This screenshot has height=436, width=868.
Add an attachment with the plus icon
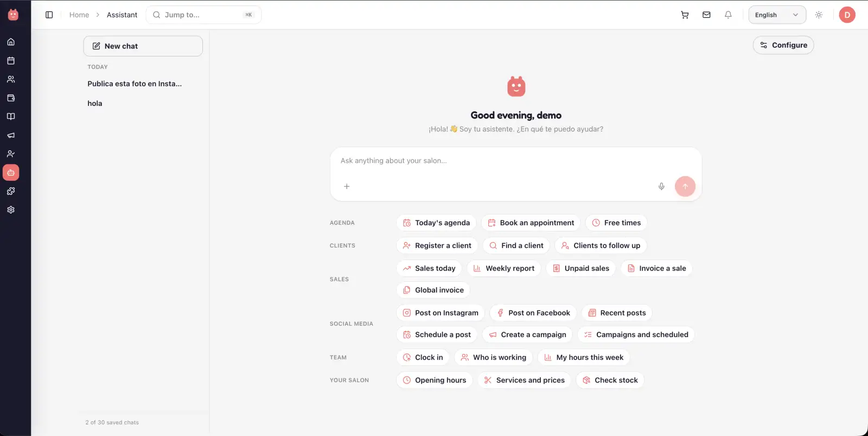(x=347, y=186)
